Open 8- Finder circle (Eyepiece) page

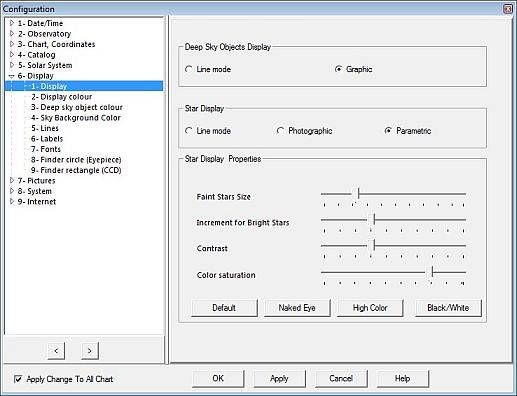point(76,160)
